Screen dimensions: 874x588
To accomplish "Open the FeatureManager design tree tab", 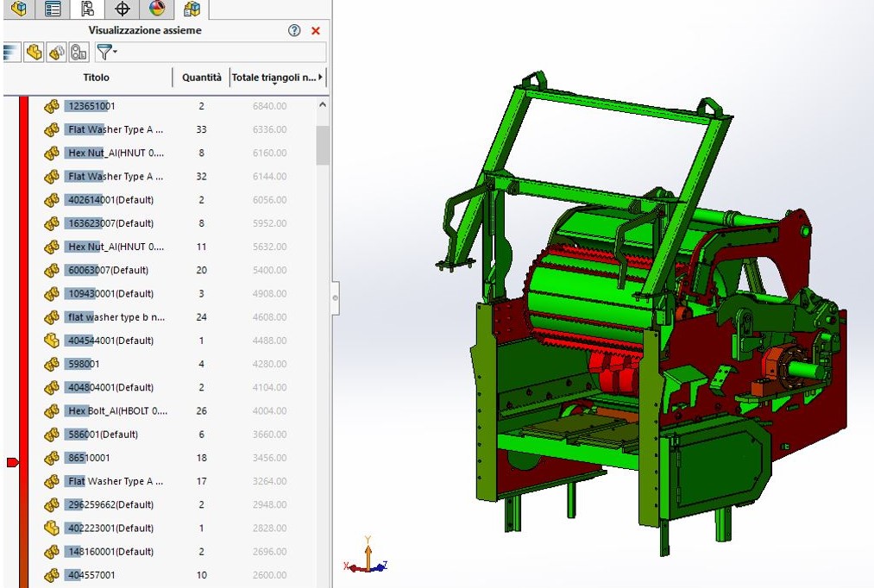I will pos(18,9).
